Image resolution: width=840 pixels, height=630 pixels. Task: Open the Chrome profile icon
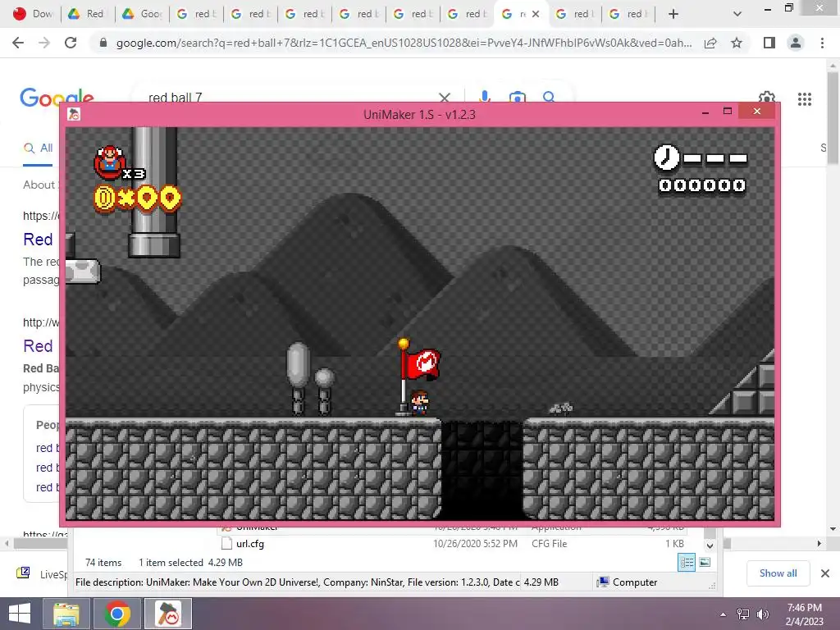796,43
